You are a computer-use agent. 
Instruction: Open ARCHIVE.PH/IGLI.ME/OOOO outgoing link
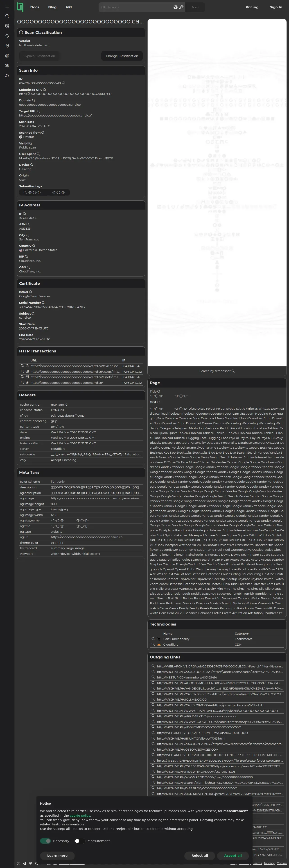[182, 699]
